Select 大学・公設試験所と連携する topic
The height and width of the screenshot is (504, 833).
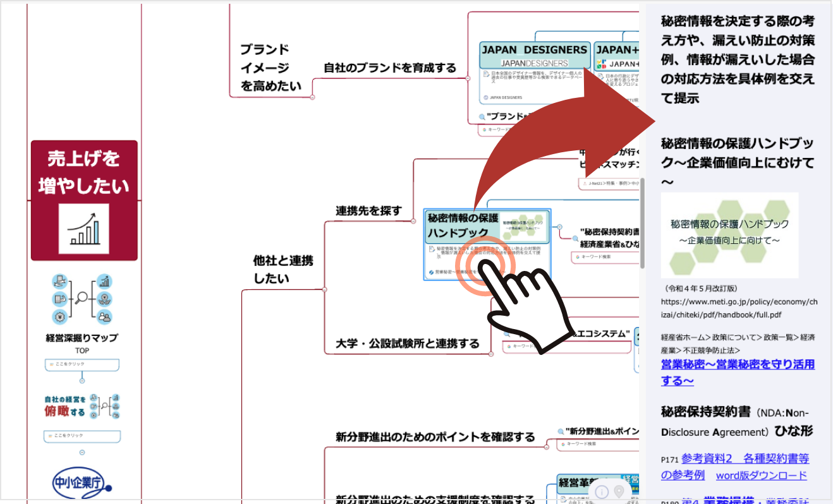pos(408,344)
